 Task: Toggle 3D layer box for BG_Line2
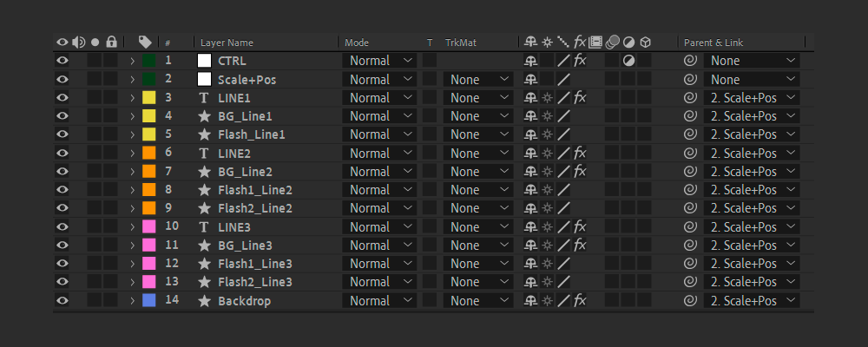pos(644,172)
